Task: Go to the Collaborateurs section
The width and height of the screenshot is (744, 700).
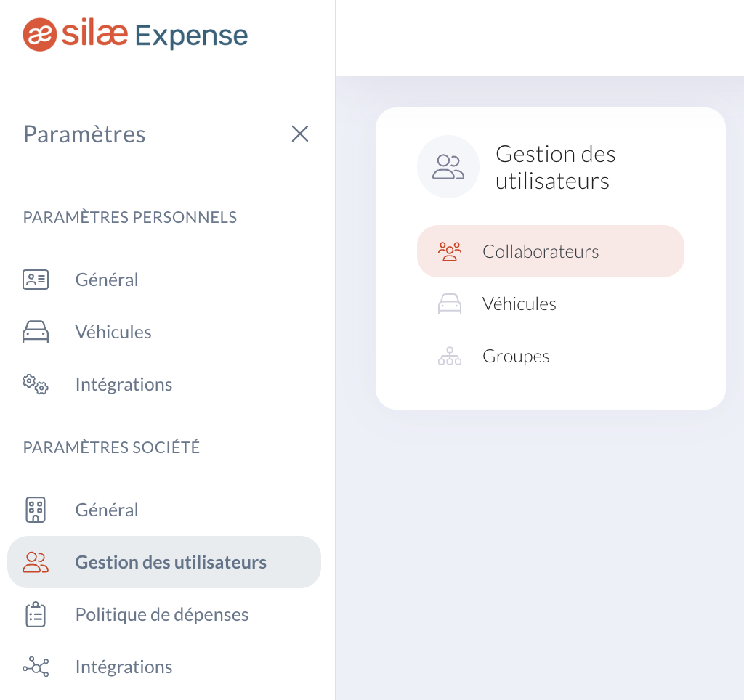Action: [551, 251]
